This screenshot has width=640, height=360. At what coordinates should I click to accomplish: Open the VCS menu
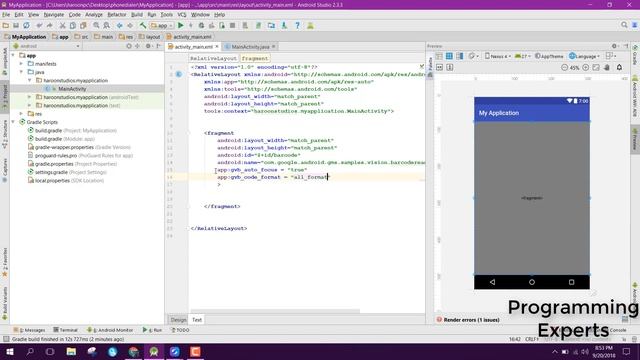point(182,15)
